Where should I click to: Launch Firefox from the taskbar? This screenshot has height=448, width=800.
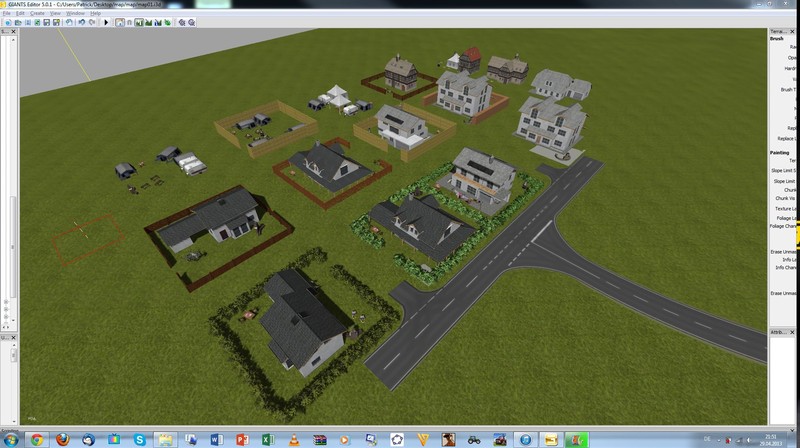[x=62, y=439]
